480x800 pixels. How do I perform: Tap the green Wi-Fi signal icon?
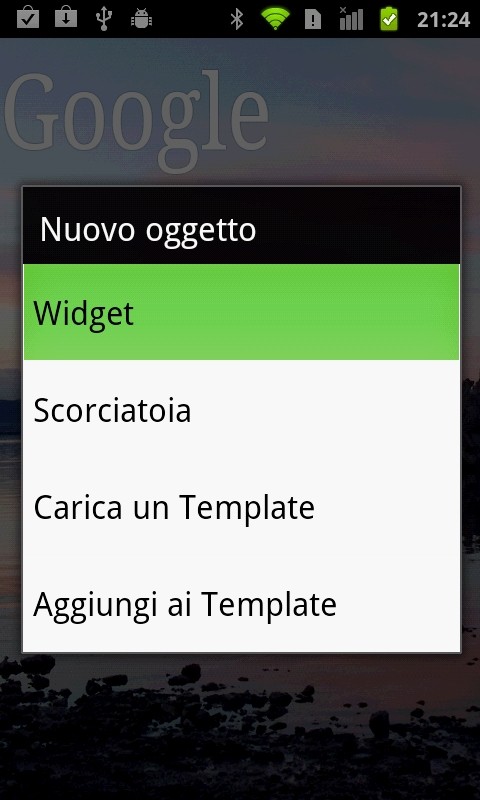275,18
